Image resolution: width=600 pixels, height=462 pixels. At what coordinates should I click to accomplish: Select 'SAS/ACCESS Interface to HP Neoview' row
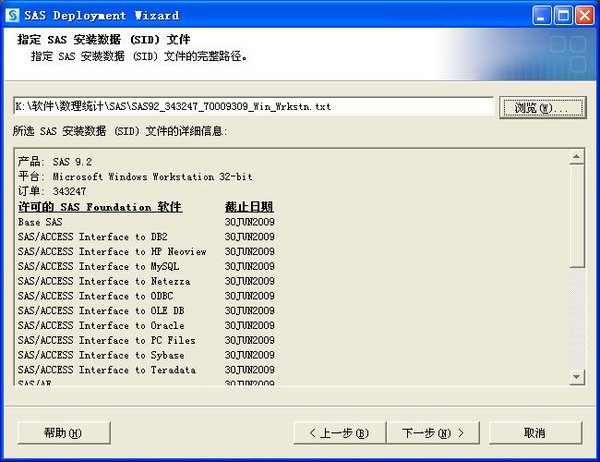pyautogui.click(x=146, y=252)
